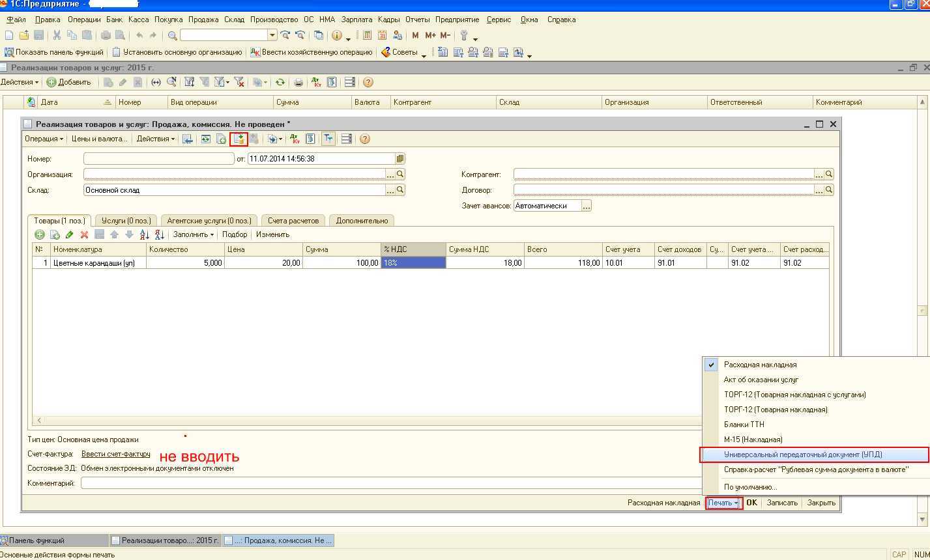Delete the row with the red X icon
Screen dimensions: 930x560
[84, 234]
